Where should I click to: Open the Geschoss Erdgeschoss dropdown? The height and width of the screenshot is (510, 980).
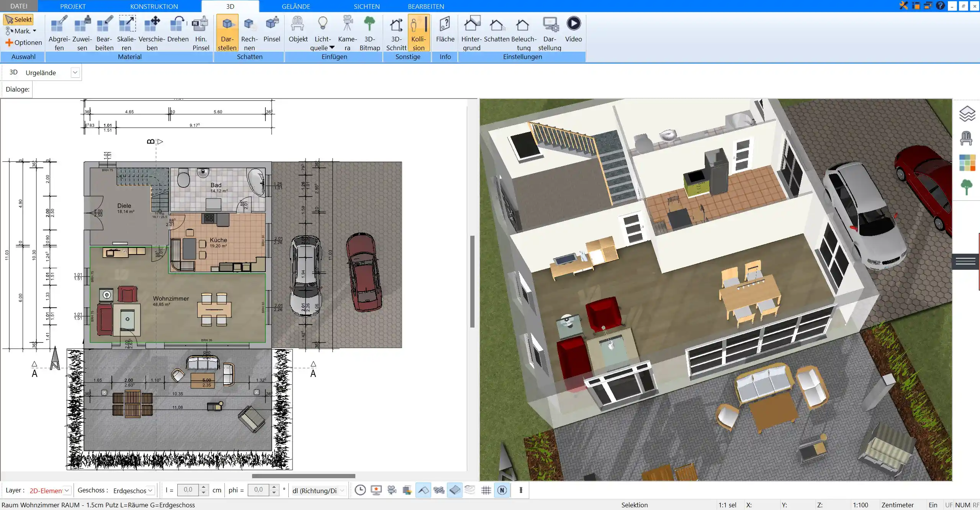[x=151, y=490]
